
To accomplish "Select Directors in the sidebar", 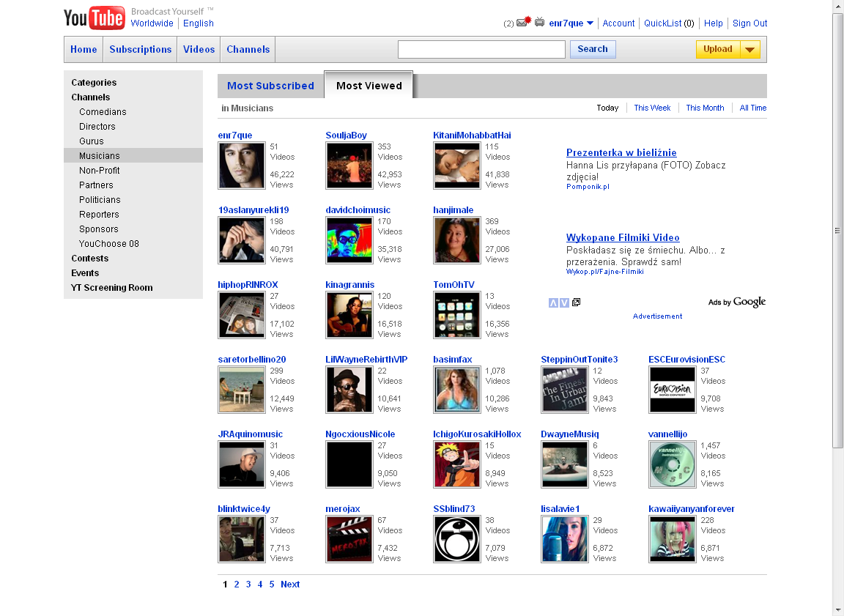I will click(x=97, y=127).
